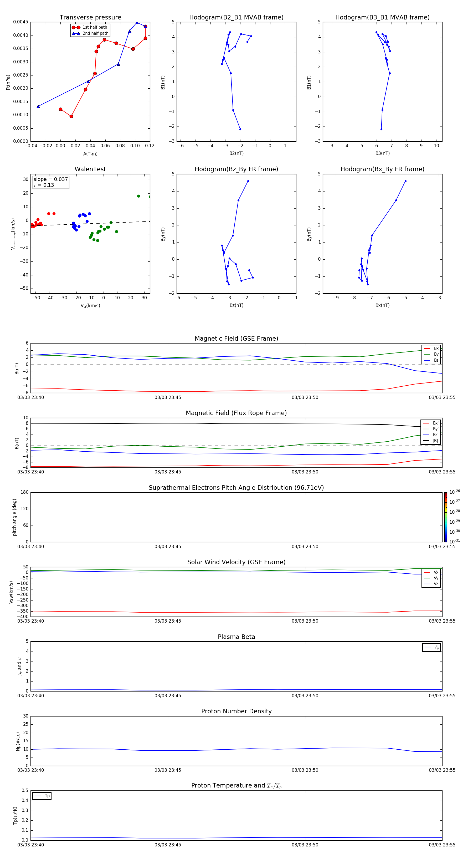
Task: Click the "Np(#/cc)" y-axis label
Action: (x=18, y=741)
